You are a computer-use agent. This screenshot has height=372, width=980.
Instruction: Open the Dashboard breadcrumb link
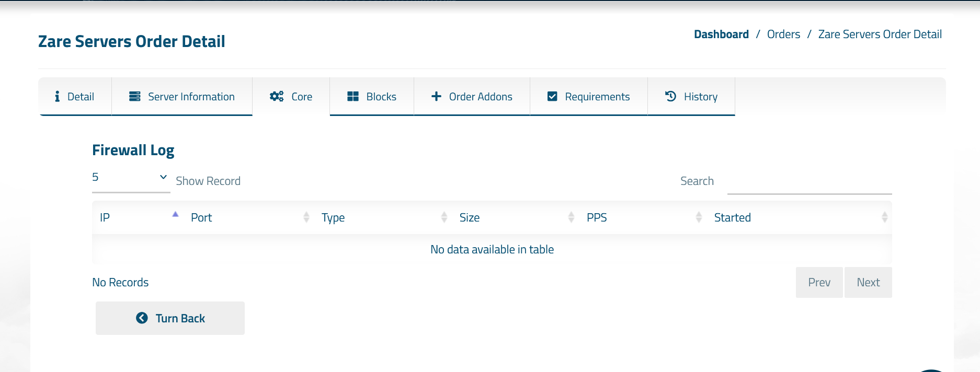(721, 34)
